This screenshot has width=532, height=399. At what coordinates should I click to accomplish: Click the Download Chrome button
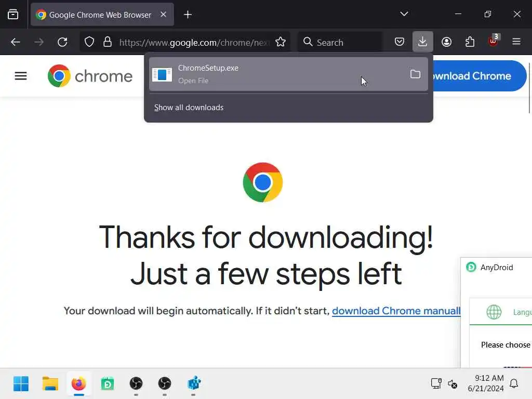[479, 76]
